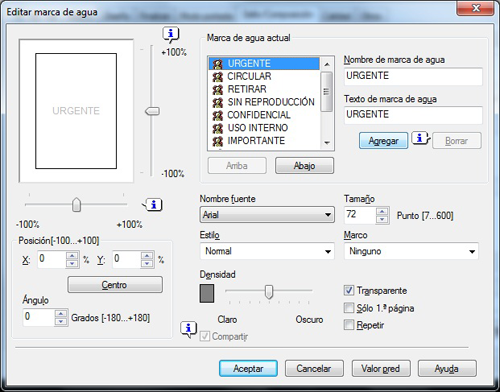Click the Densidad slider handle
The width and height of the screenshot is (500, 392).
pyautogui.click(x=269, y=292)
